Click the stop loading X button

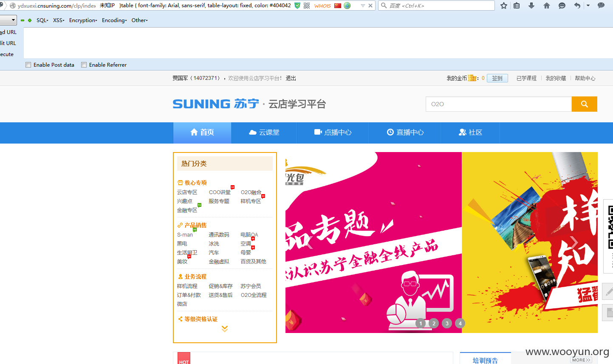point(370,6)
